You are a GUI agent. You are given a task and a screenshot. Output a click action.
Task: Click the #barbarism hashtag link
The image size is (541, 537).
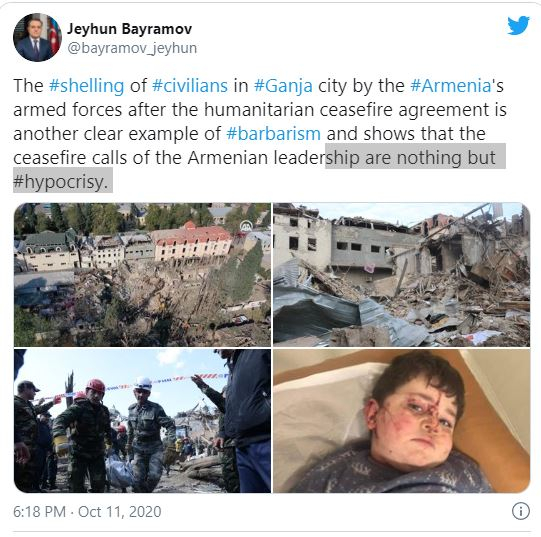click(273, 134)
